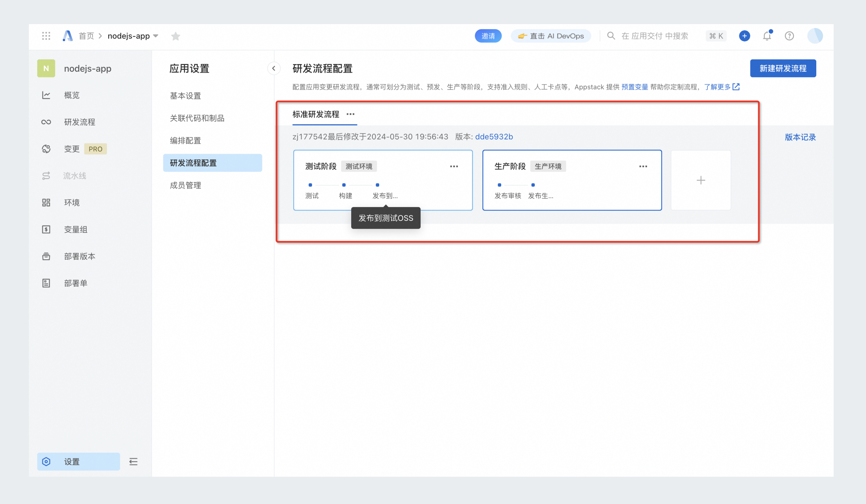Viewport: 866px width, 504px height.
Task: Open the 了解更多 external link
Action: pos(722,87)
